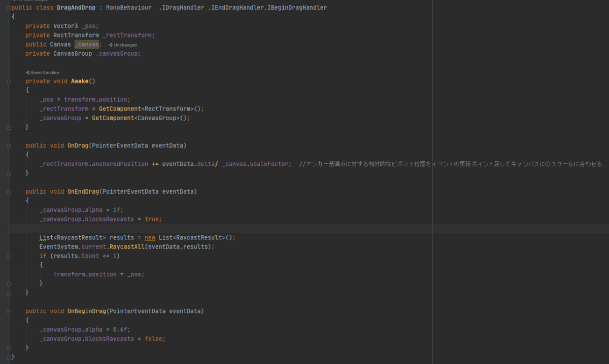Click EventSystem in the RaycastAll line

coord(58,247)
